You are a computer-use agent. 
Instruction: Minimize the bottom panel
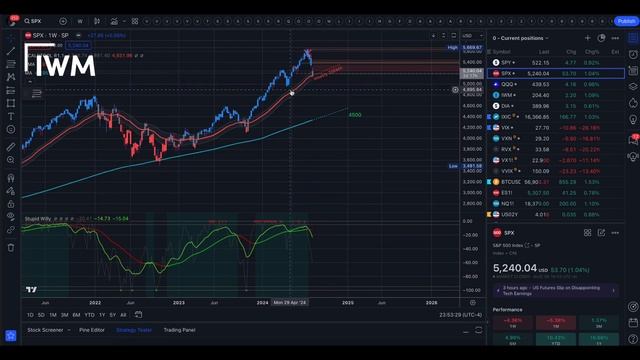tap(466, 331)
